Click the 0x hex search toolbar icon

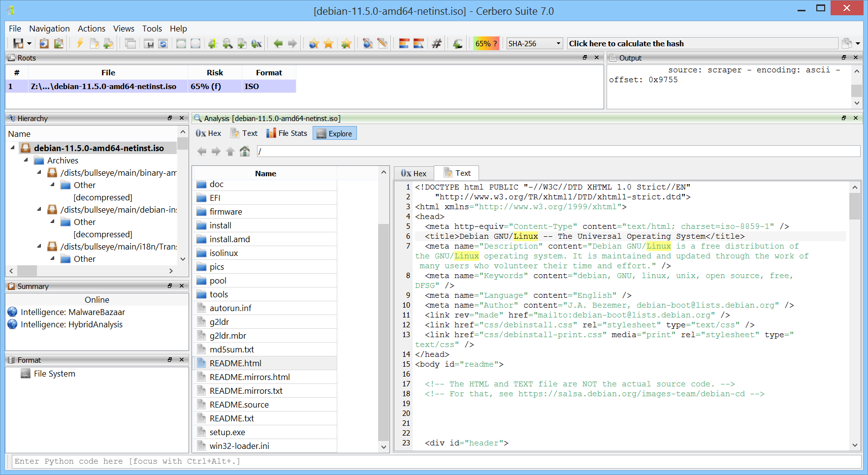click(257, 43)
